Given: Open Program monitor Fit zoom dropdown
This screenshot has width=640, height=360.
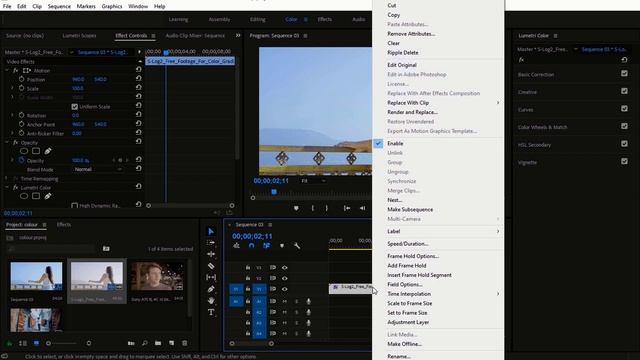Looking at the screenshot, I should click(x=313, y=180).
